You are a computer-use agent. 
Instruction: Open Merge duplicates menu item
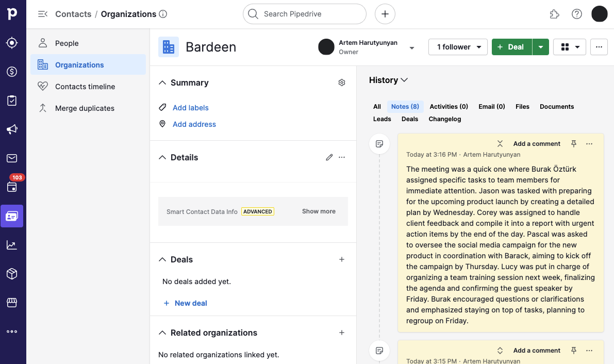click(x=88, y=108)
